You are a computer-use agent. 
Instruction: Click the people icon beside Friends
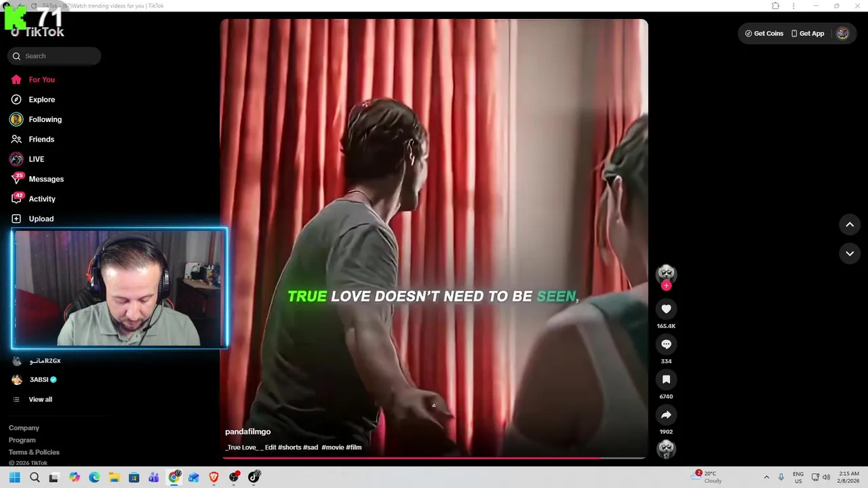[x=16, y=139]
